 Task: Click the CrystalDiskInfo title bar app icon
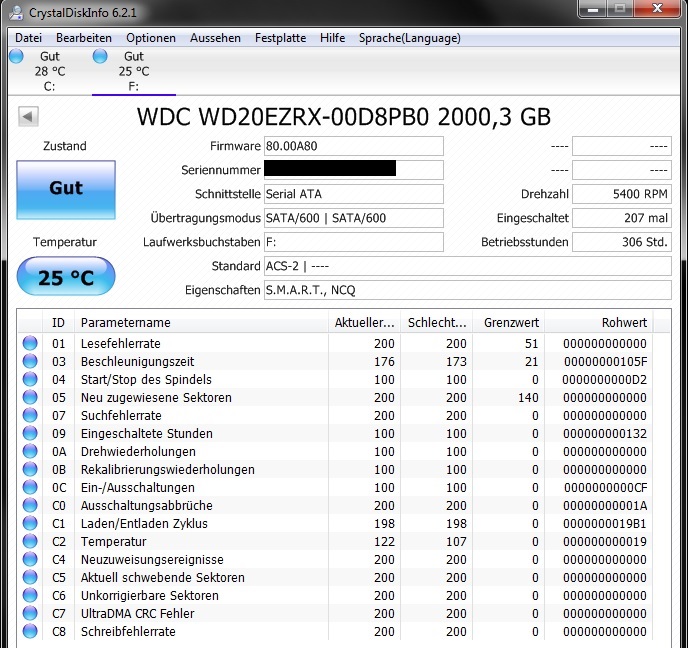(x=16, y=12)
